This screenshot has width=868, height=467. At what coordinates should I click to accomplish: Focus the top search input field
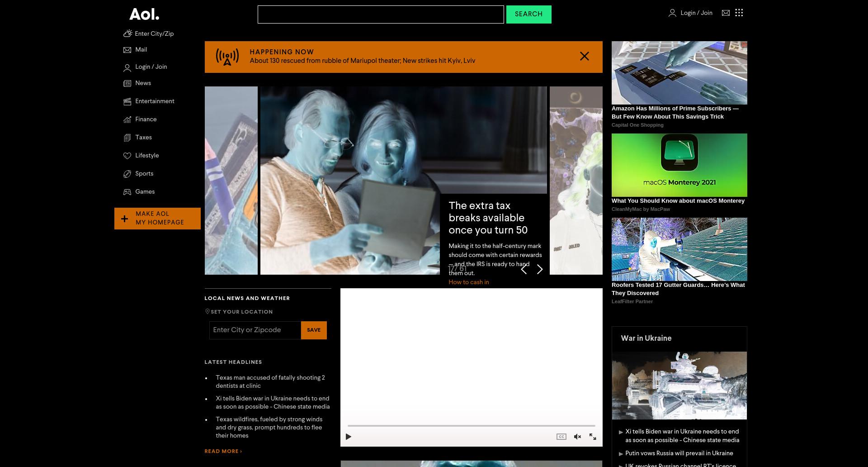[381, 14]
